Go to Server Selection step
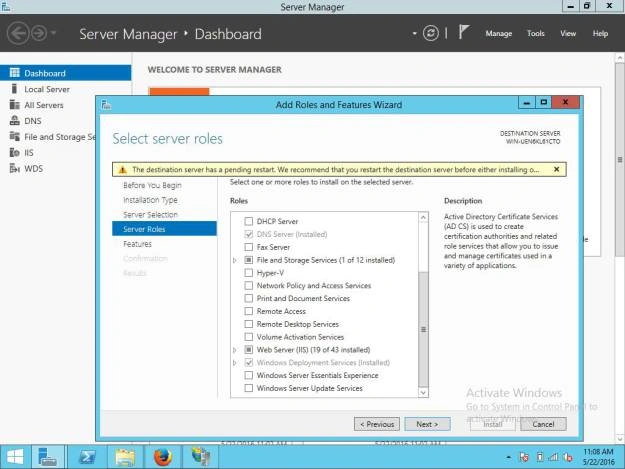The image size is (625, 469). 150,215
